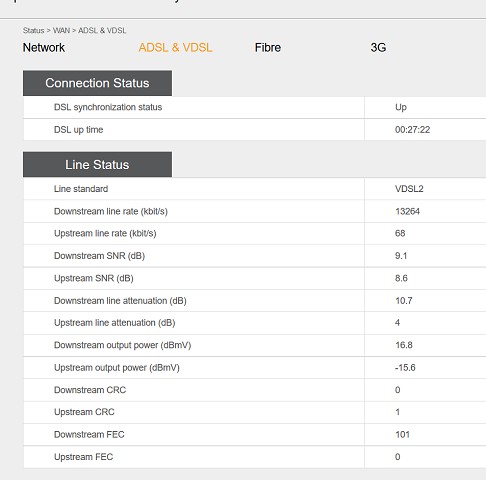
Task: Click the Upstream CRC row label
Action: (84, 412)
